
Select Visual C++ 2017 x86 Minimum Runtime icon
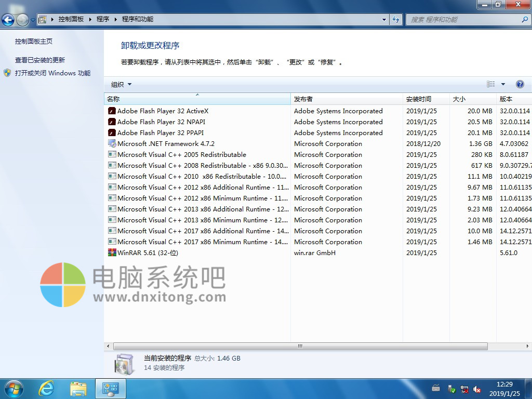tap(112, 242)
